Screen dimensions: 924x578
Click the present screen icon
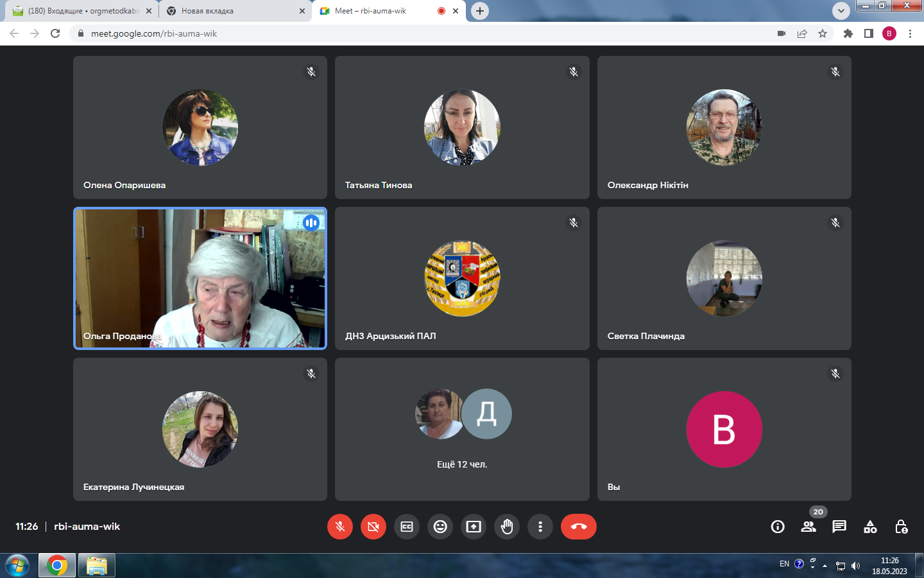(474, 527)
